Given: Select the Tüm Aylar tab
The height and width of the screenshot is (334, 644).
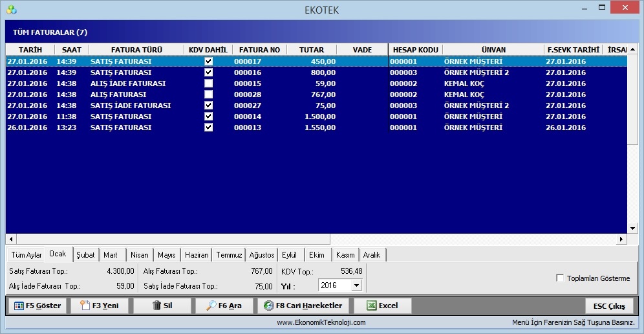Looking at the screenshot, I should (27, 255).
